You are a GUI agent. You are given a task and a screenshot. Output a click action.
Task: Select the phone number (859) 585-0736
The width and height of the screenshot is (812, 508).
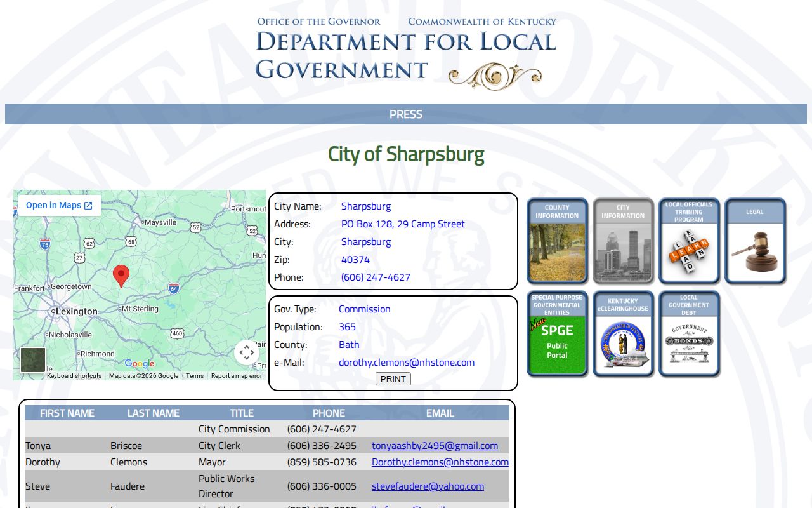(x=322, y=462)
